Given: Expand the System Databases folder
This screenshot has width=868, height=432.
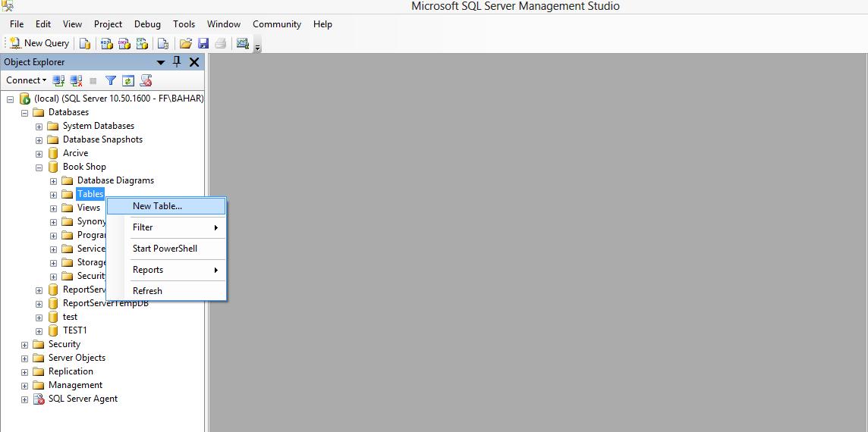Looking at the screenshot, I should tap(39, 126).
